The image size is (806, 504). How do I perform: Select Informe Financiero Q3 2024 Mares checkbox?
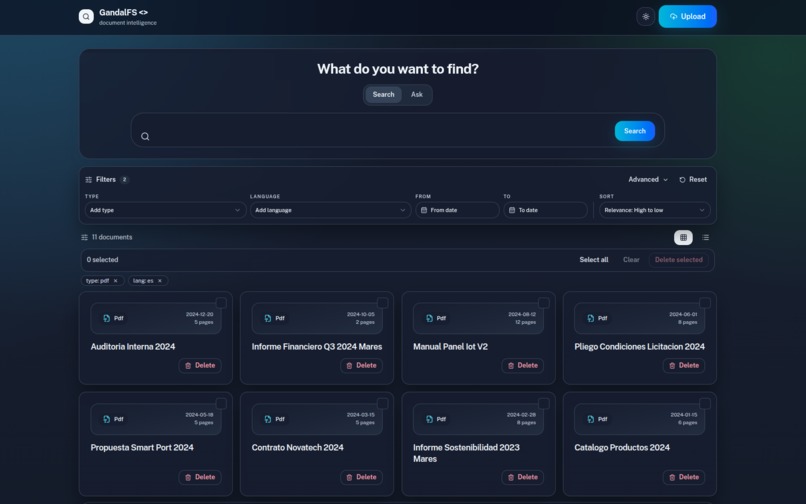[382, 302]
